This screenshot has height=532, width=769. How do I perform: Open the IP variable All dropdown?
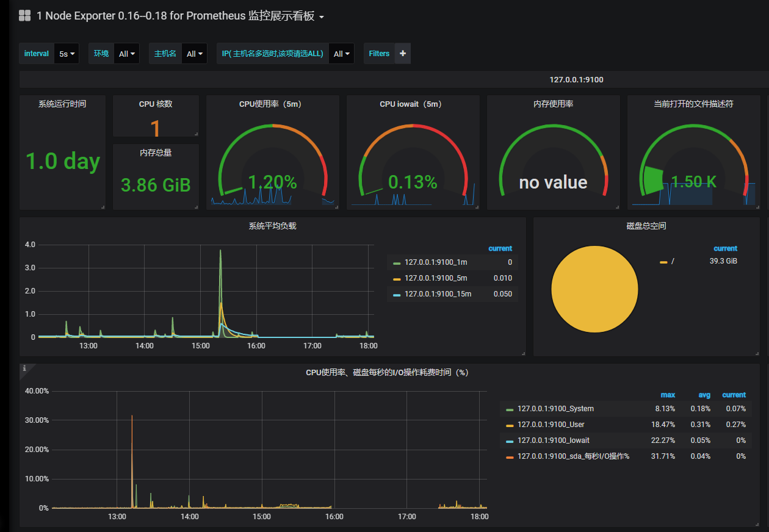pyautogui.click(x=342, y=54)
